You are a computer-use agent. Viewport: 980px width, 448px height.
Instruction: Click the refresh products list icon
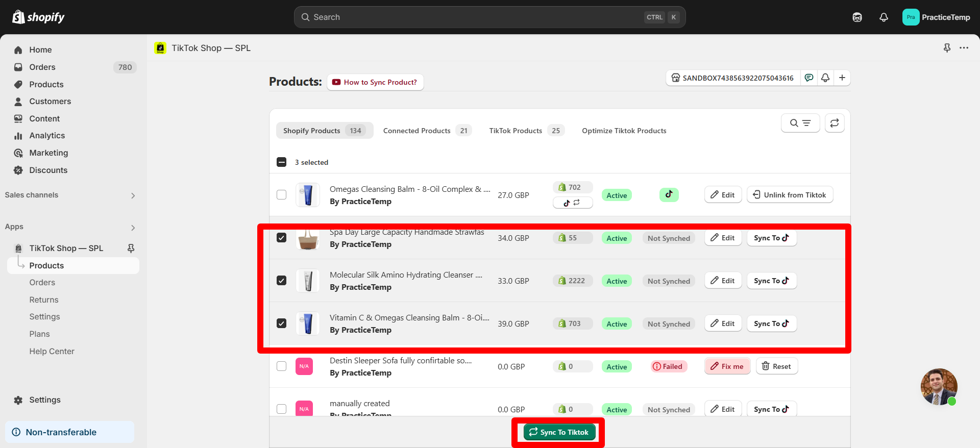(x=835, y=123)
